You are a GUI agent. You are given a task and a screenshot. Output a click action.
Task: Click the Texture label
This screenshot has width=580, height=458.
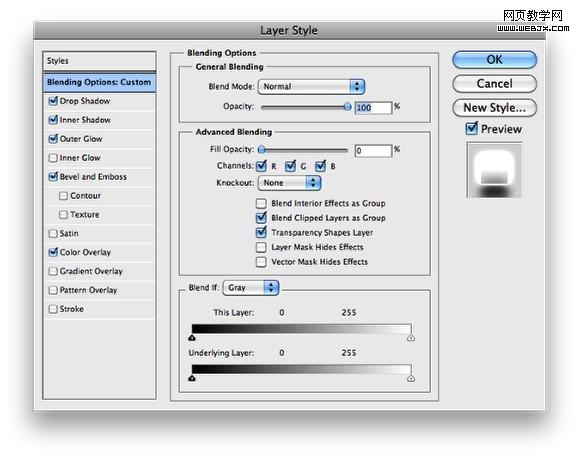click(85, 215)
